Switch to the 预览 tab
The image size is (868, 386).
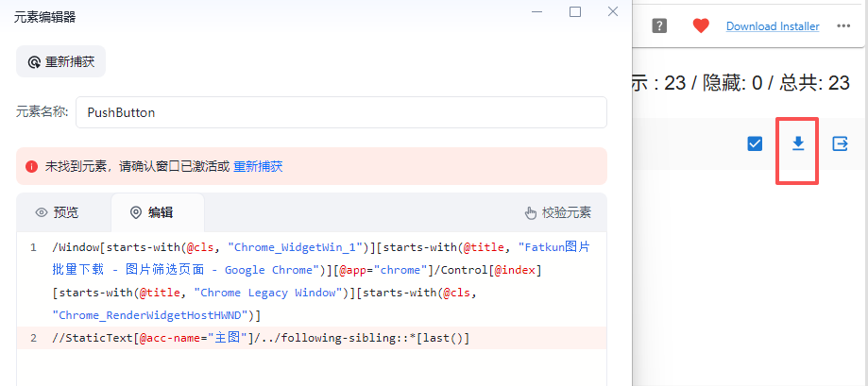[x=57, y=212]
